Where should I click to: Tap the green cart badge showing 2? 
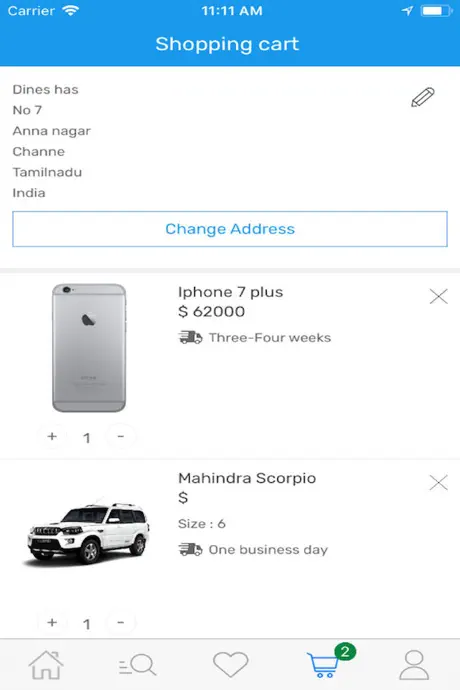tap(345, 652)
